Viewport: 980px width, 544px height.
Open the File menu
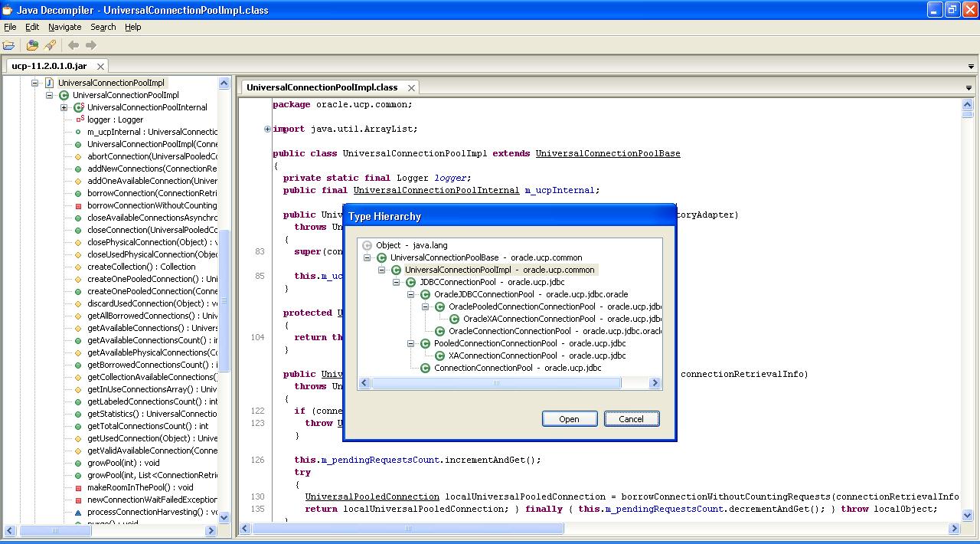pos(10,27)
